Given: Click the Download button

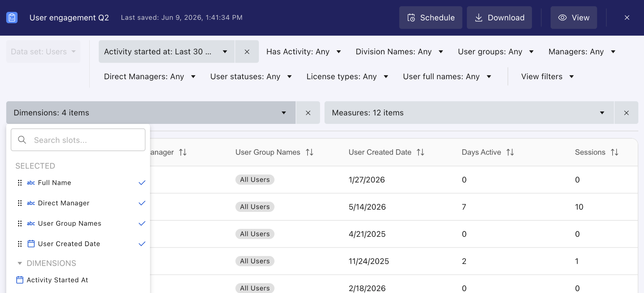Looking at the screenshot, I should pos(499,18).
